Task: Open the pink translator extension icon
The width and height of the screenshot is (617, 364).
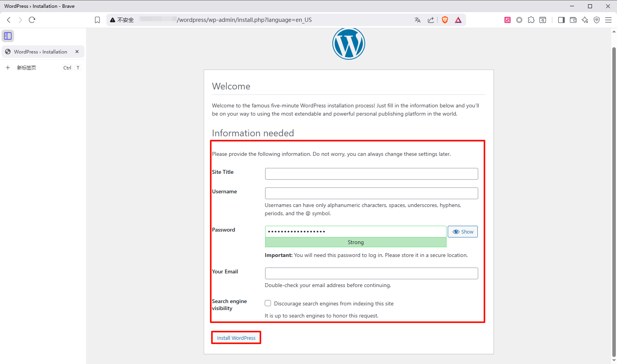Action: click(508, 20)
